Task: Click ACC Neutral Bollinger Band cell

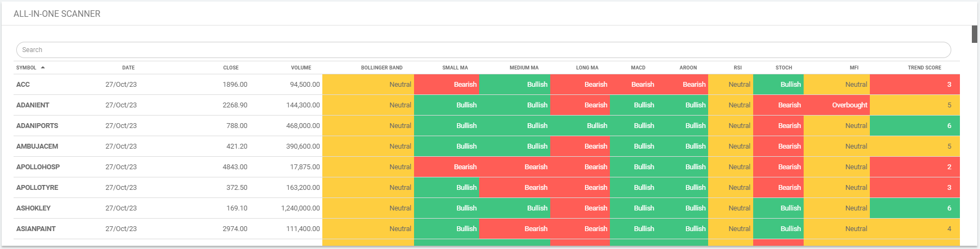Action: click(x=368, y=85)
